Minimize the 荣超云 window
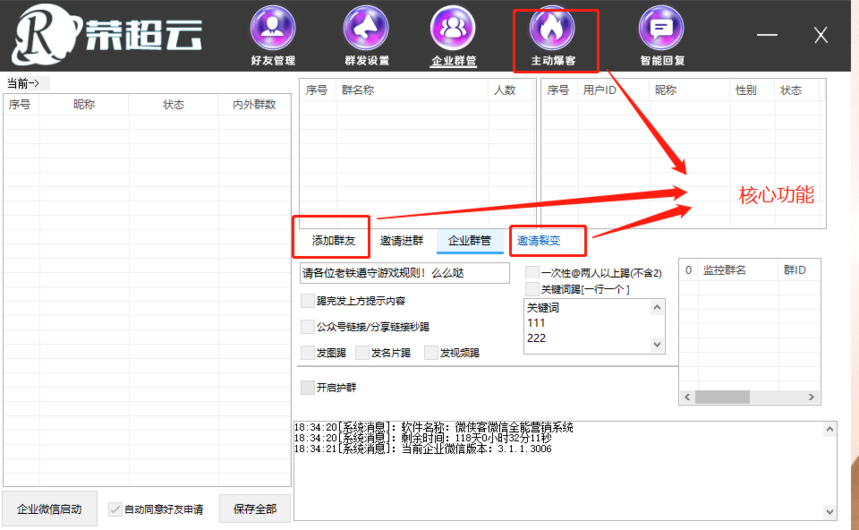This screenshot has width=859, height=530. 767,35
